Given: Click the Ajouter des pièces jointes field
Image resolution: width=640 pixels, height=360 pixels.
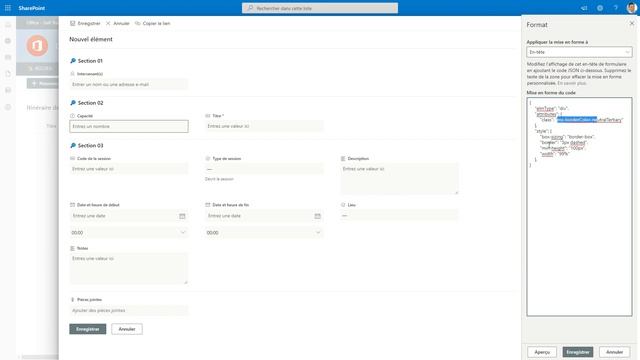Looking at the screenshot, I should point(129,311).
